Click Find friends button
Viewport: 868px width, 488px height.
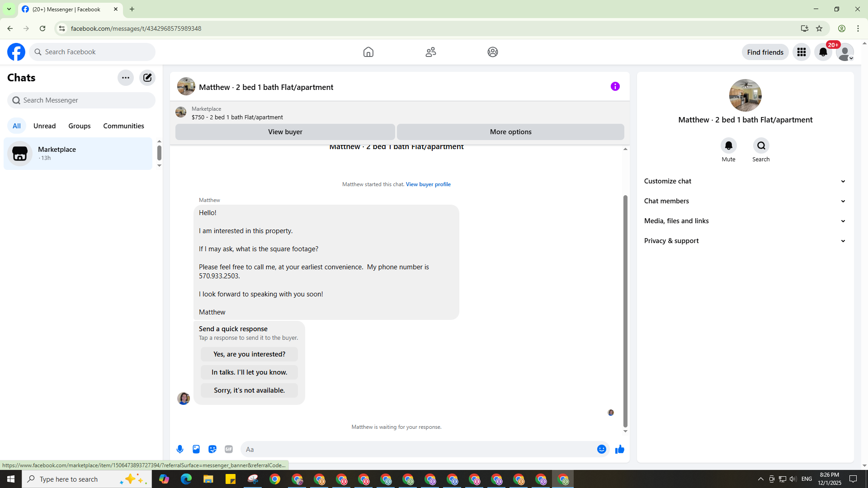[765, 52]
